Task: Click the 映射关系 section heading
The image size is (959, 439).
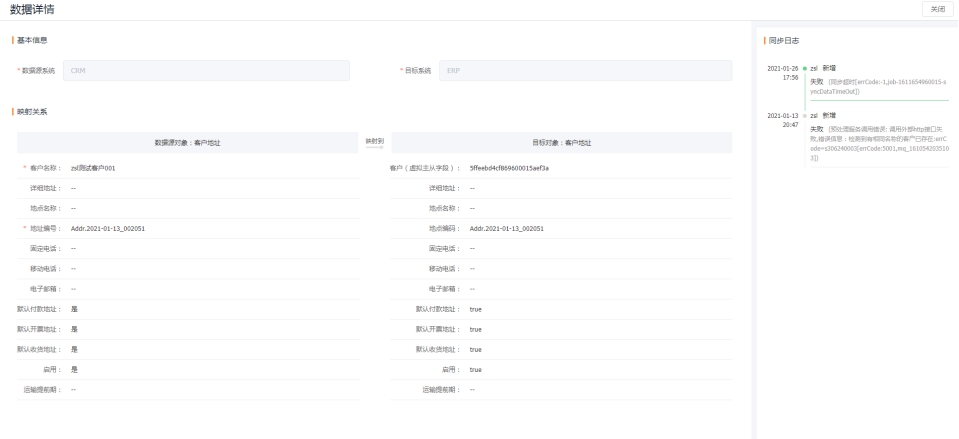Action: (32, 112)
